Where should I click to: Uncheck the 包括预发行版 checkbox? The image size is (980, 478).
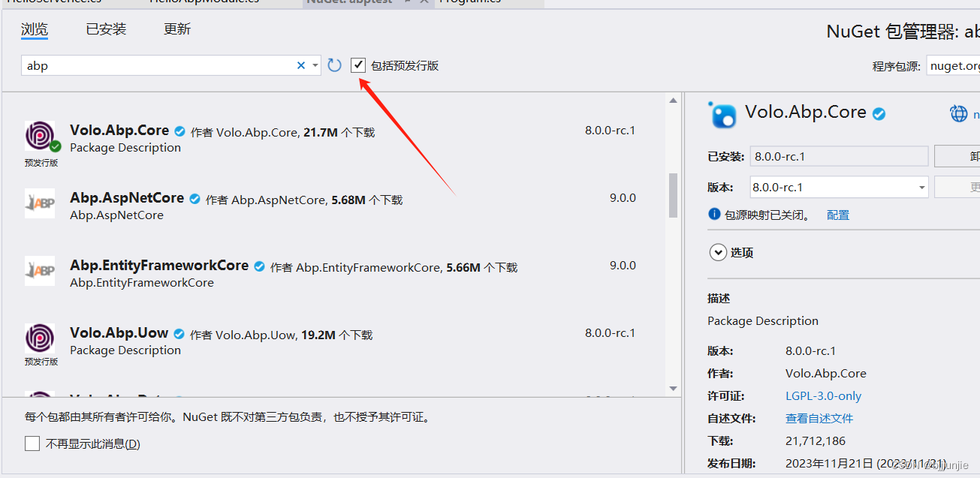pos(358,65)
